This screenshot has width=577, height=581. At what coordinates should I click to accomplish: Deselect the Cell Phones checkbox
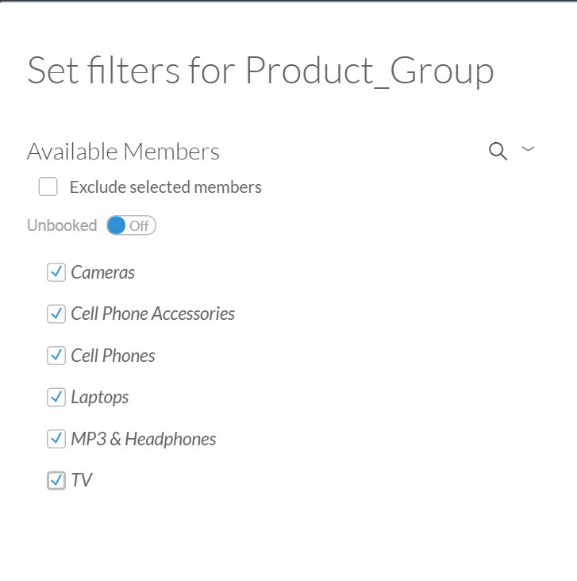(x=56, y=356)
